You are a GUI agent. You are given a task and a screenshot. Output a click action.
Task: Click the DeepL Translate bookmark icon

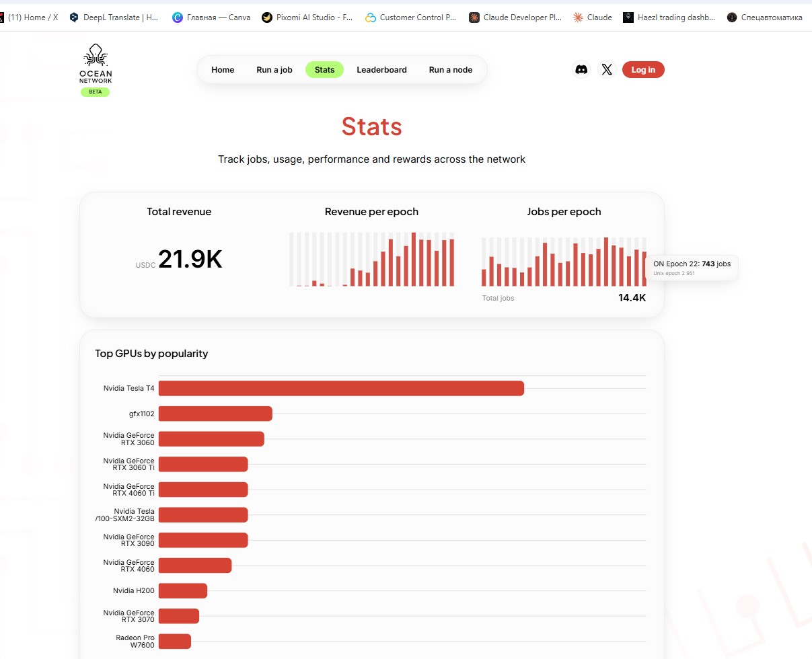coord(74,17)
